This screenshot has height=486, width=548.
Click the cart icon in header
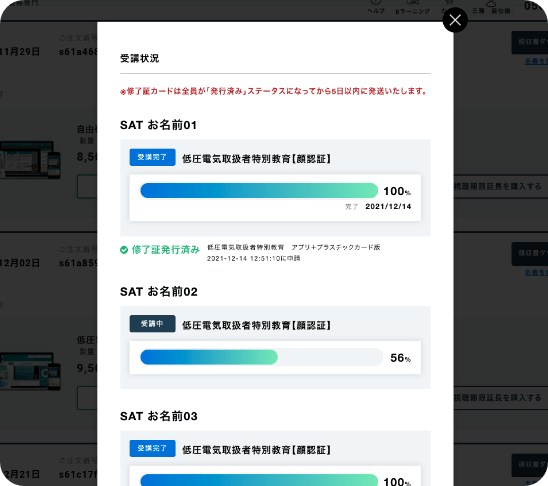(449, 3)
